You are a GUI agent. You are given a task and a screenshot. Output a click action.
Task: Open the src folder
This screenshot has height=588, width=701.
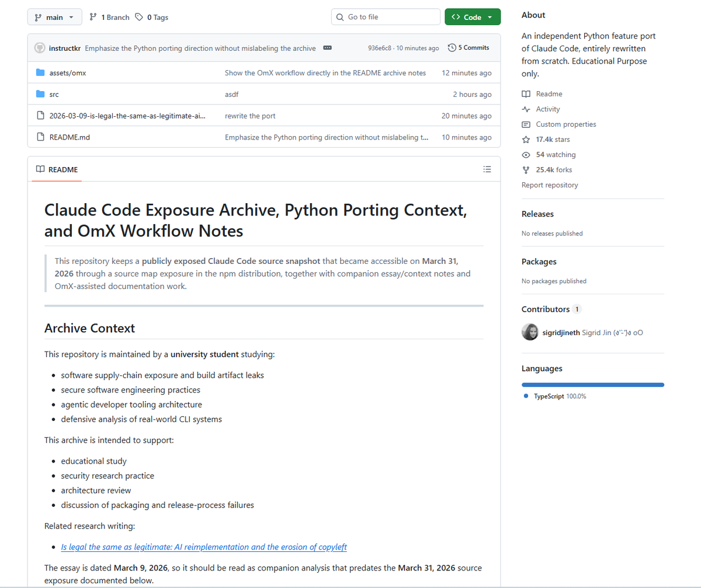tap(54, 94)
